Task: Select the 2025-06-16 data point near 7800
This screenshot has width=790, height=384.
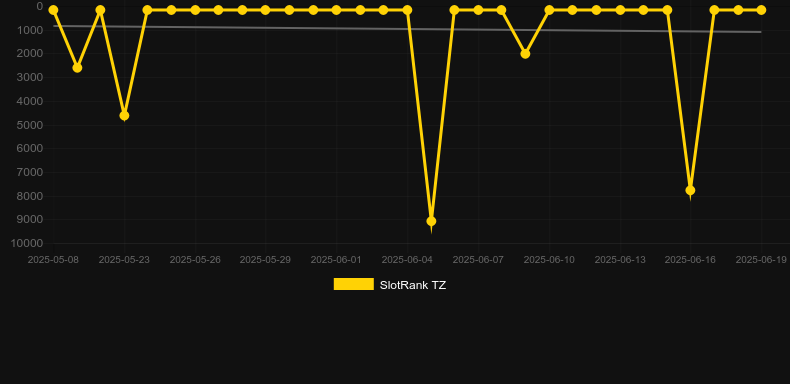Action: [690, 190]
